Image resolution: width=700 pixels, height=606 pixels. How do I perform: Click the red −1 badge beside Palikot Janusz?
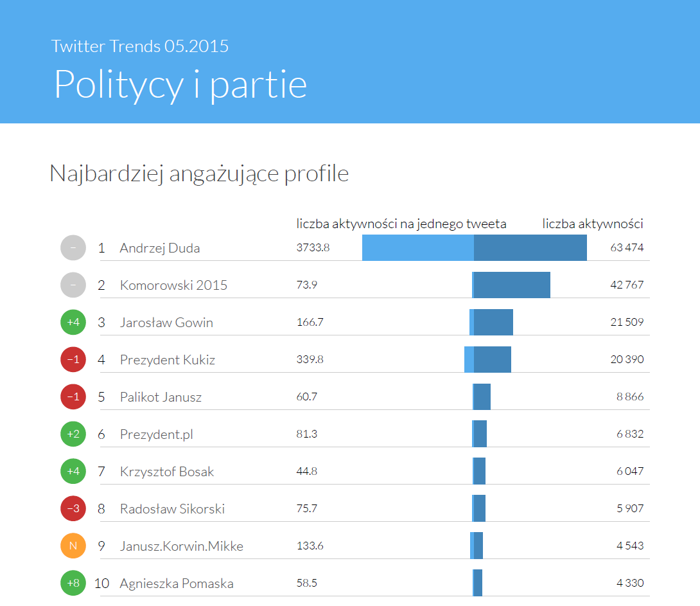73,397
